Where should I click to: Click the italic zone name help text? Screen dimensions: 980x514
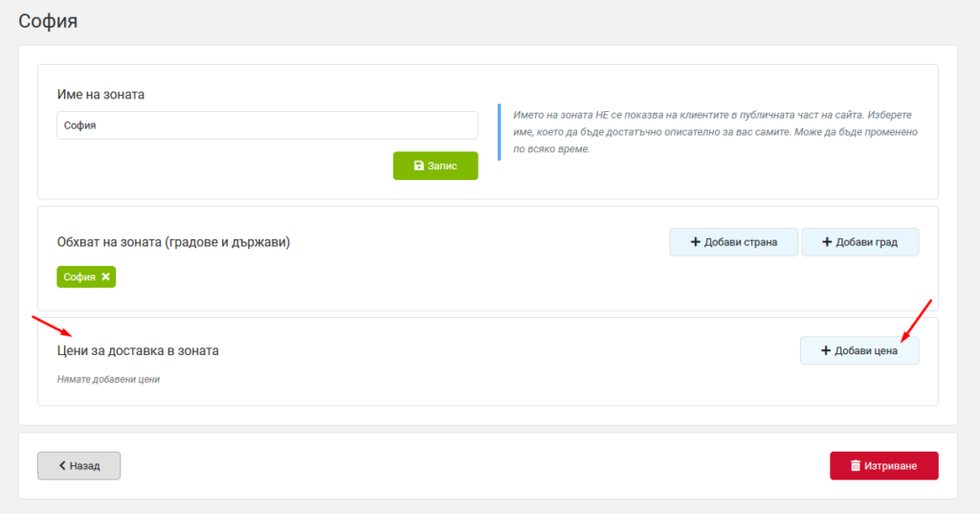click(x=715, y=132)
